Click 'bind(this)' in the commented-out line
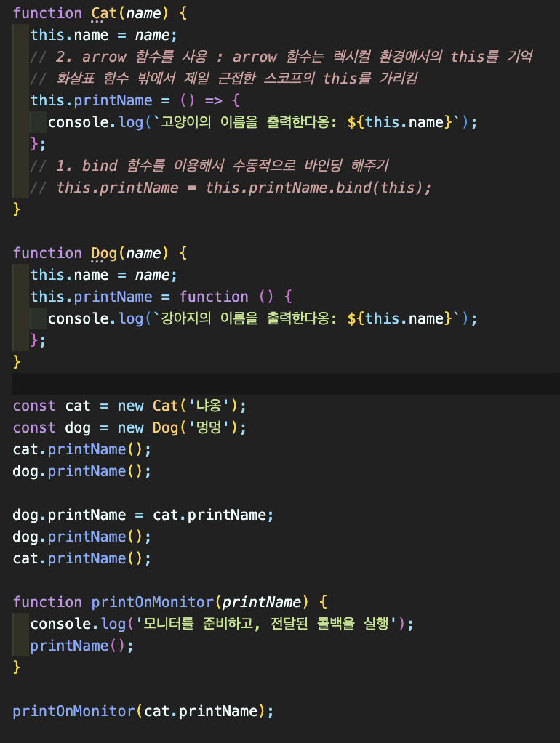This screenshot has height=743, width=560. pyautogui.click(x=380, y=188)
